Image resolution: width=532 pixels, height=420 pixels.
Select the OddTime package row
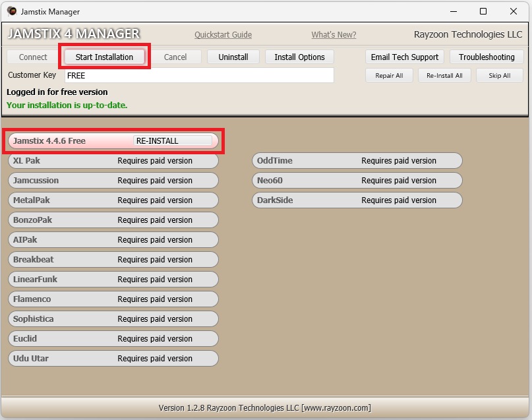[x=357, y=161]
